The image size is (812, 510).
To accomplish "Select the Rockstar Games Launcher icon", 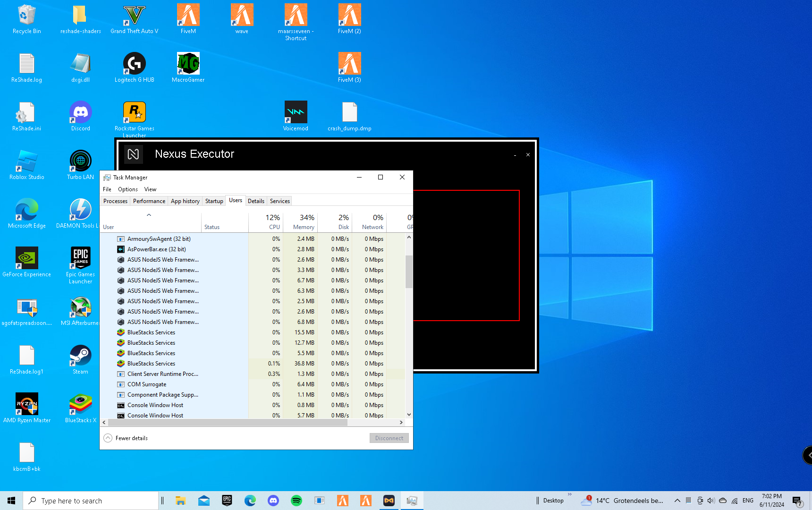I will coord(134,113).
